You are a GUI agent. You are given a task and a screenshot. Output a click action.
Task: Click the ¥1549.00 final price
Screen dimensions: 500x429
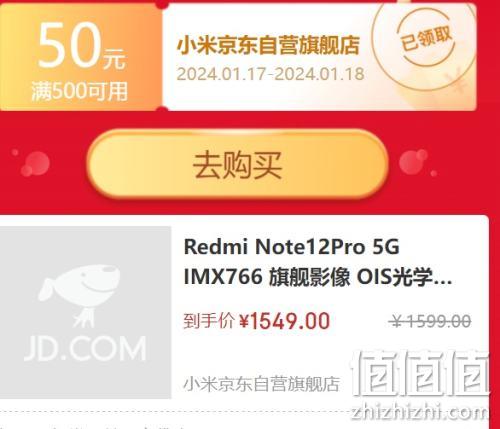pyautogui.click(x=285, y=321)
